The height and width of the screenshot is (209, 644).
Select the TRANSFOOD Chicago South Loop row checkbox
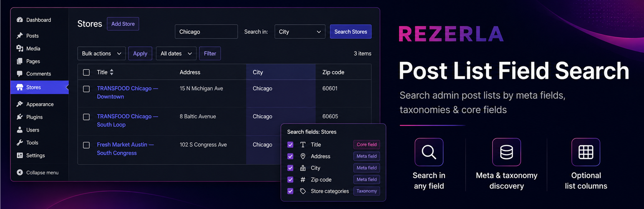pos(86,117)
